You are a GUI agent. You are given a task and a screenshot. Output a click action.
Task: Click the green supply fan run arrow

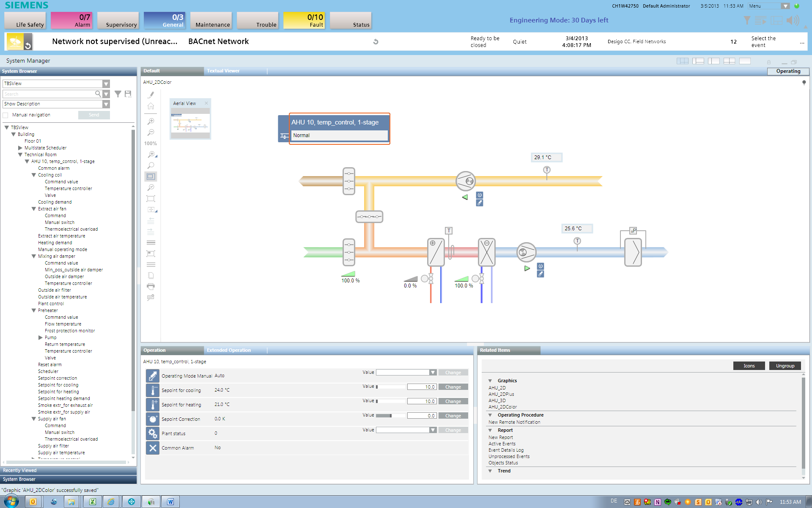coord(527,268)
